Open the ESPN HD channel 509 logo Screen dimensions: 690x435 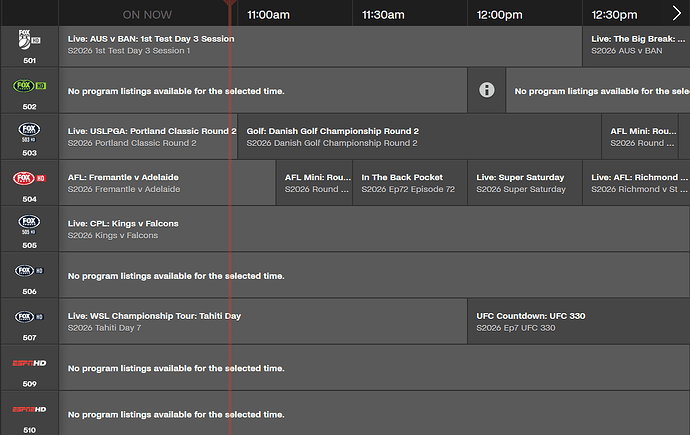[x=29, y=363]
